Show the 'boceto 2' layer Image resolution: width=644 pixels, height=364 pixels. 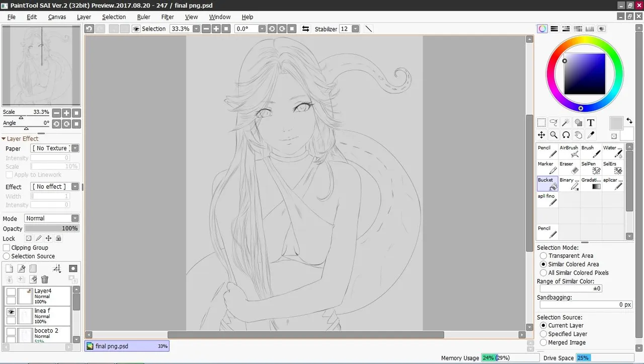(11, 332)
